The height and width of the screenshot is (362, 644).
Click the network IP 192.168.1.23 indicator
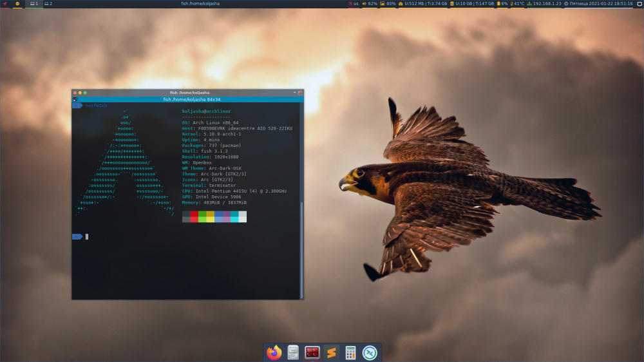pyautogui.click(x=544, y=4)
